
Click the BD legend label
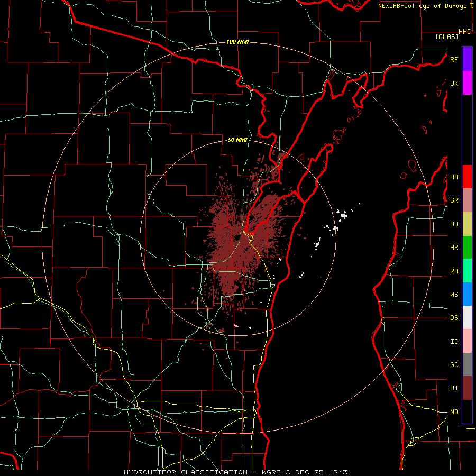[x=454, y=224]
